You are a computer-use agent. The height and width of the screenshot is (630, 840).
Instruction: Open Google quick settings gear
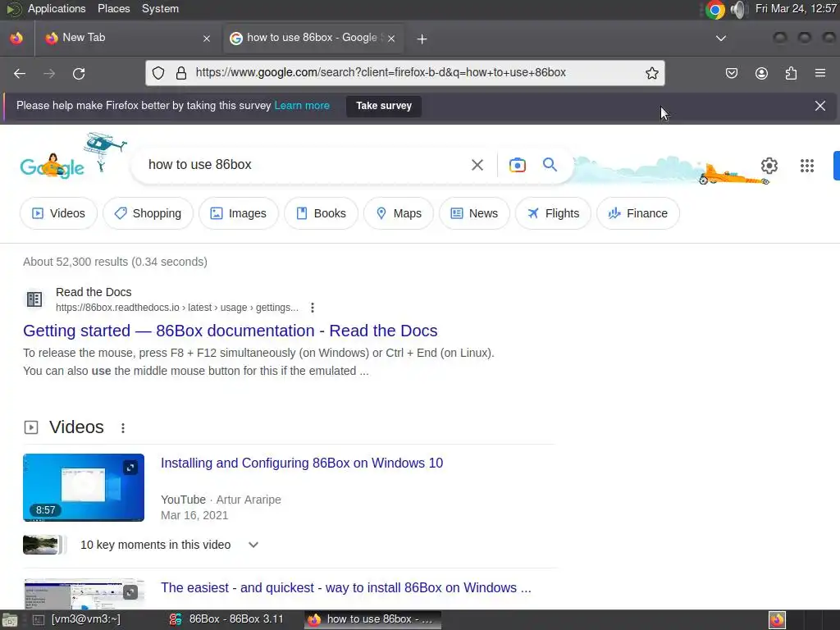tap(769, 166)
